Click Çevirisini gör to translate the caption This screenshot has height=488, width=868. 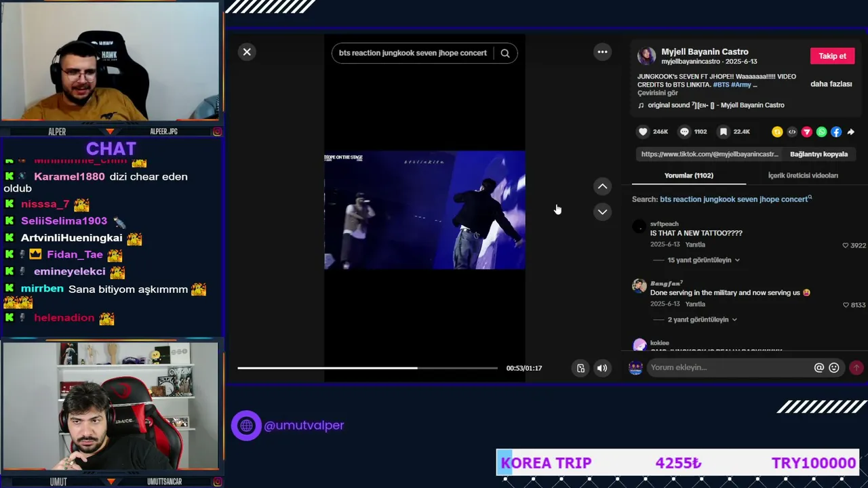coord(658,94)
